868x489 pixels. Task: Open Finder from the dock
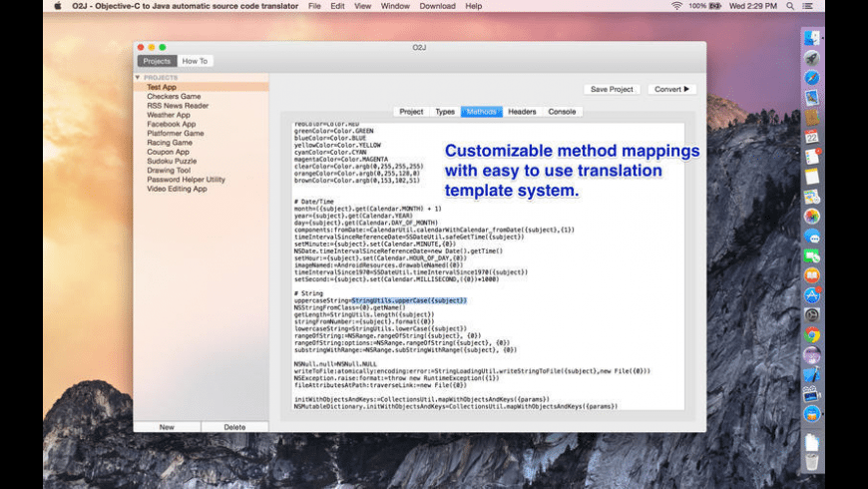pos(812,38)
